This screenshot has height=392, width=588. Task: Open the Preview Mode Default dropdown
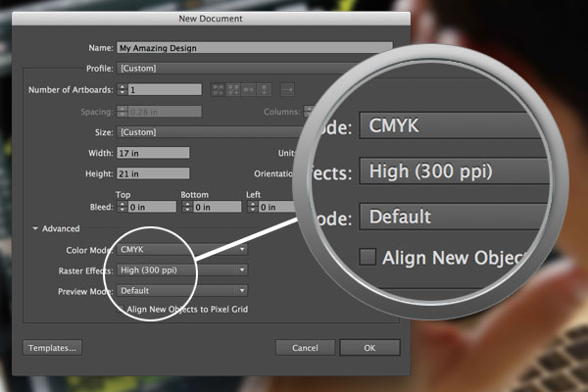(182, 290)
